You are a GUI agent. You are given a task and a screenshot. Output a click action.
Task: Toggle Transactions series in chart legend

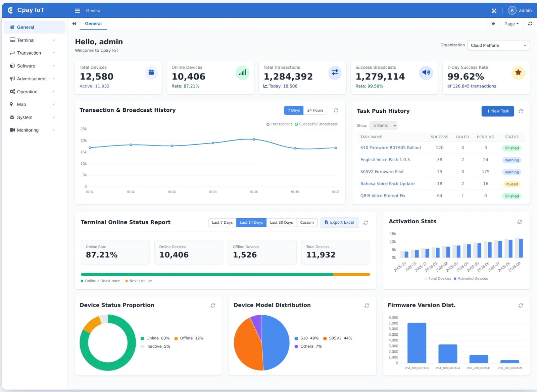pyautogui.click(x=279, y=124)
